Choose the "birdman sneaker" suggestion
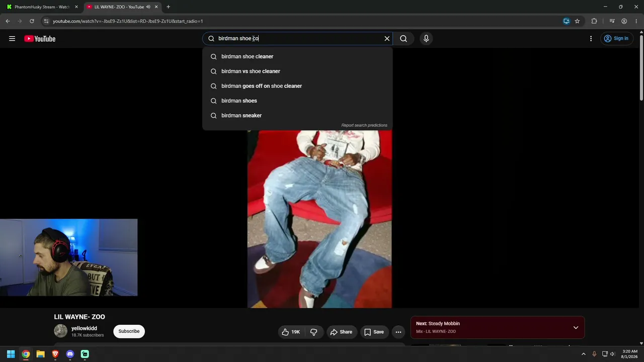 pyautogui.click(x=297, y=116)
